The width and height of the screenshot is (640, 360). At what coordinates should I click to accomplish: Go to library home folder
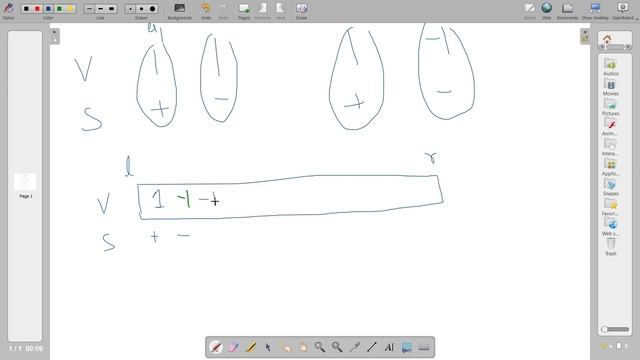[607, 39]
